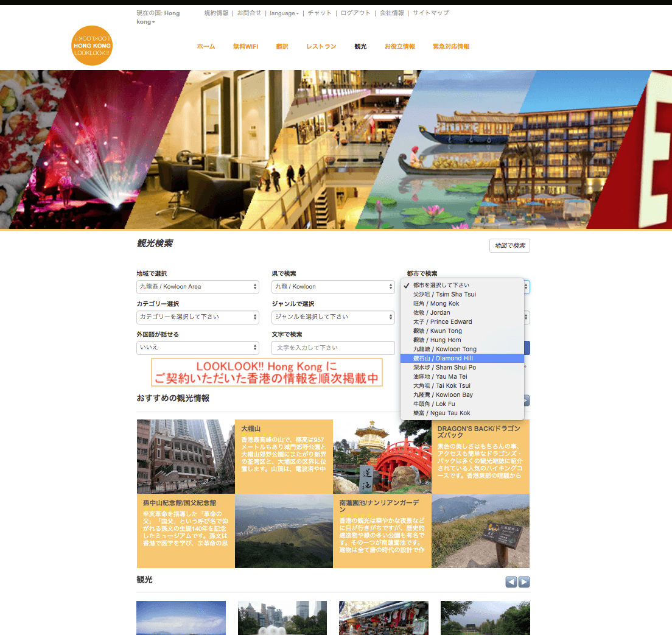This screenshot has width=672, height=635.
Task: Select 尖沙咀 / Tsim Sha Tsui from the city list
Action: pyautogui.click(x=446, y=294)
